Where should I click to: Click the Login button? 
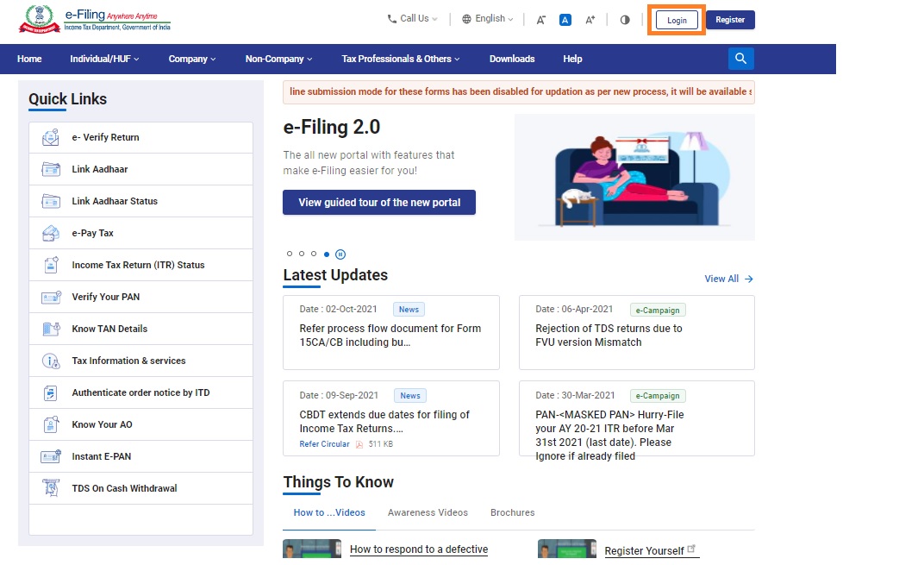tap(677, 20)
